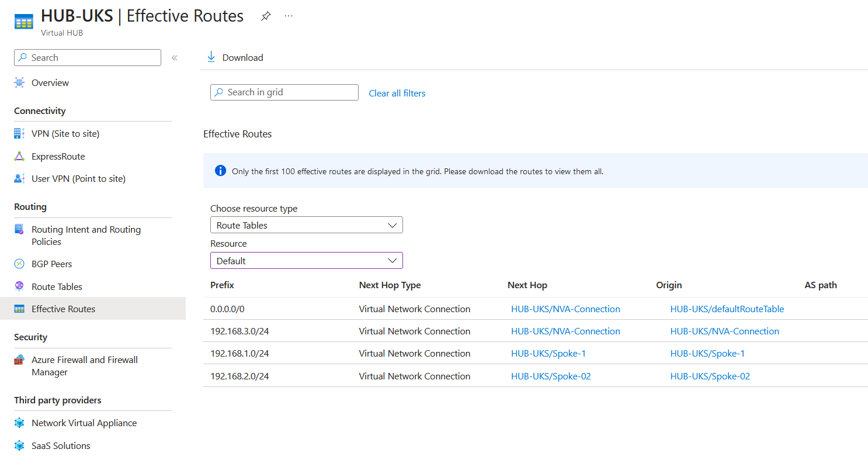The width and height of the screenshot is (868, 470).
Task: Click the blue info icon in banner
Action: coord(220,171)
